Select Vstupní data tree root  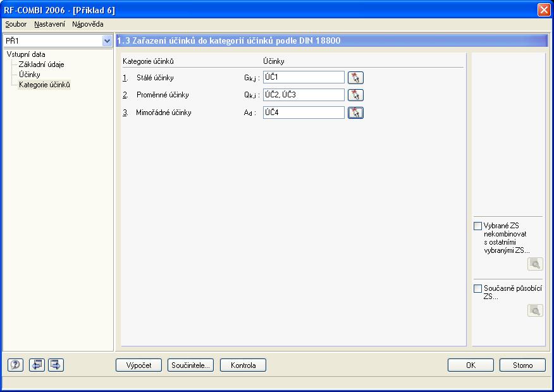[x=26, y=54]
